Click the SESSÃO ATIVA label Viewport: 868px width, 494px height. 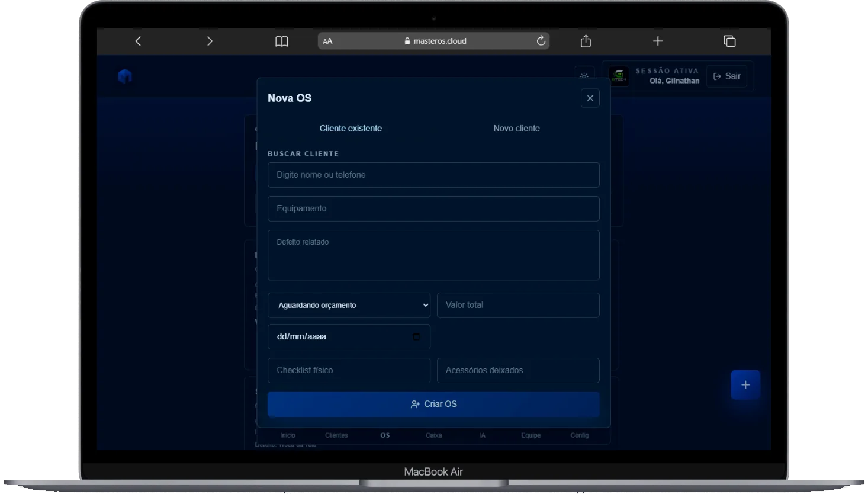[x=667, y=71]
